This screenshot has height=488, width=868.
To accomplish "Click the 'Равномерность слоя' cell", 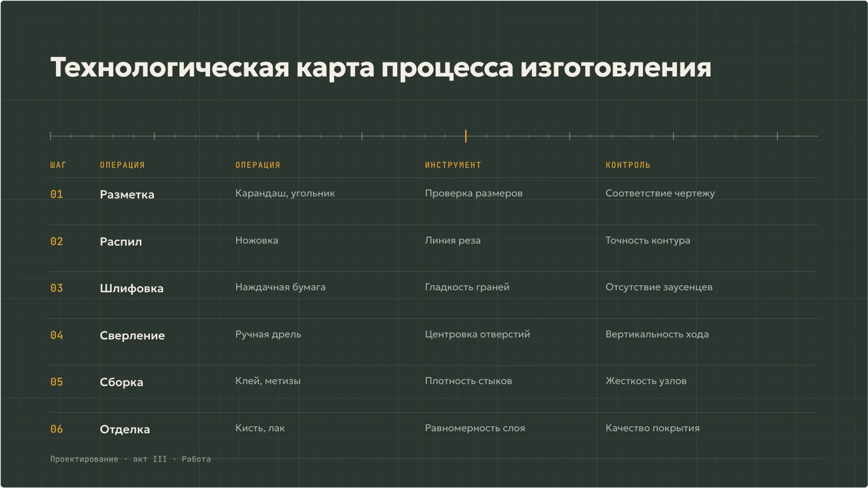I will point(475,428).
